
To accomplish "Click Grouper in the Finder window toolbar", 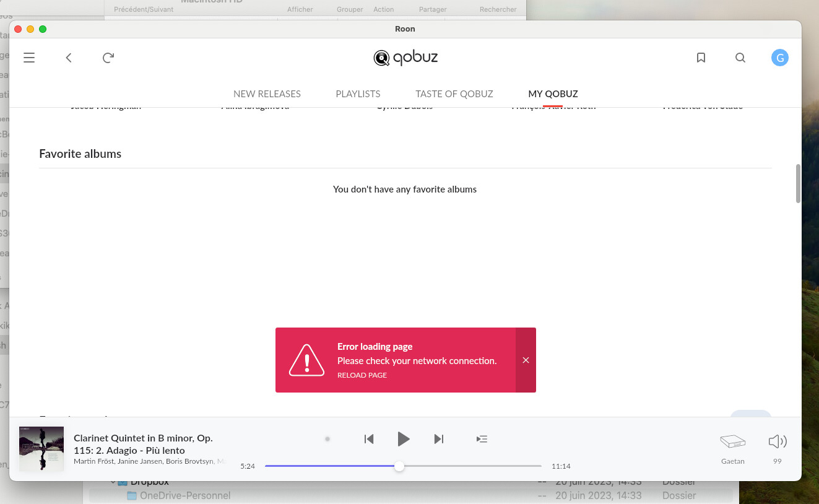I will pos(350,9).
